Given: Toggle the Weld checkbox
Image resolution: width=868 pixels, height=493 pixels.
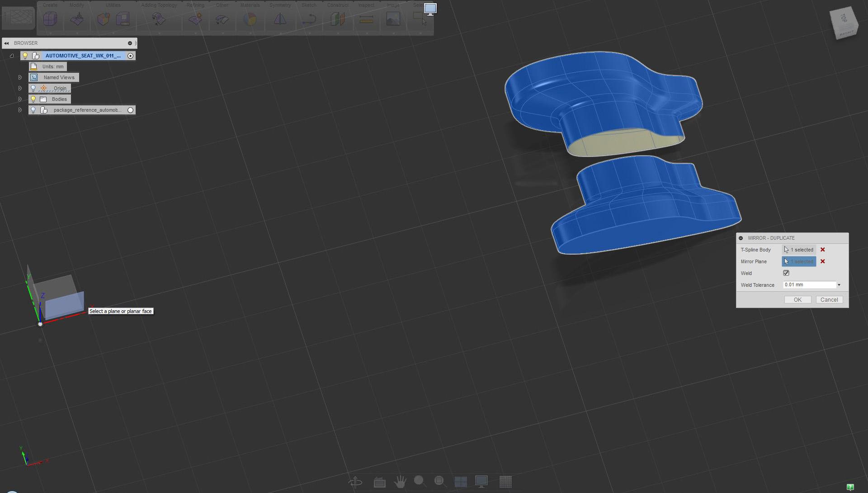Looking at the screenshot, I should point(786,273).
